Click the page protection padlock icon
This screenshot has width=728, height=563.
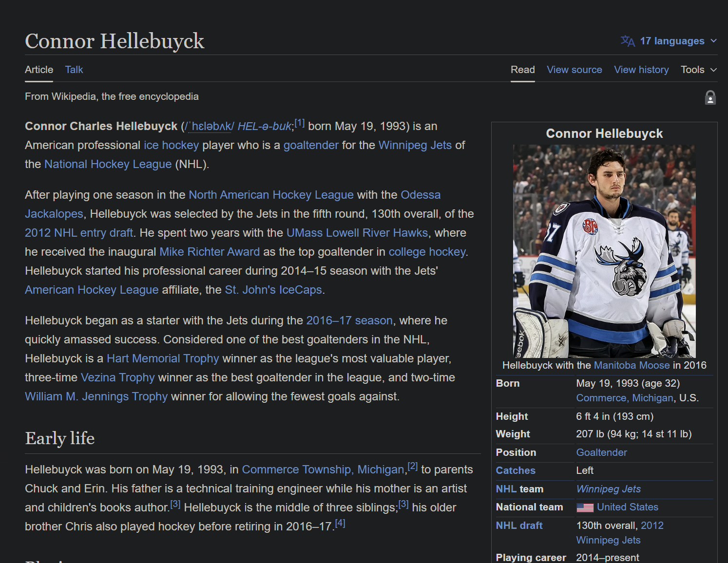710,97
